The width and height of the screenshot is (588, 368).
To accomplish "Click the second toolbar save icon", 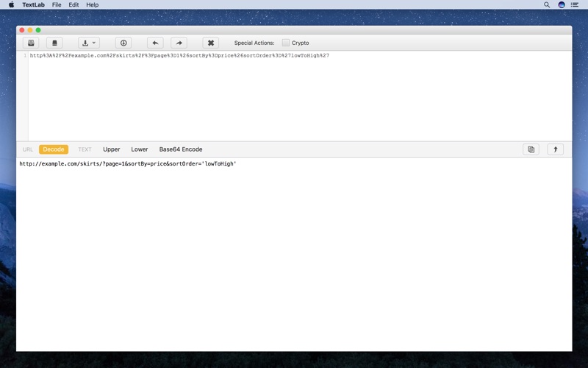I will coord(54,43).
